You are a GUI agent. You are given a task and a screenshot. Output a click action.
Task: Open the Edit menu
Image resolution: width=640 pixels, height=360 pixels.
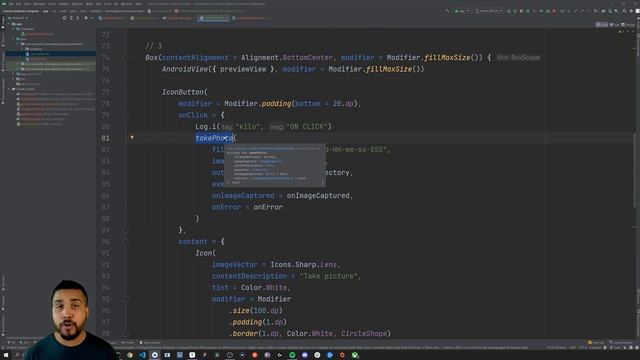click(x=18, y=4)
